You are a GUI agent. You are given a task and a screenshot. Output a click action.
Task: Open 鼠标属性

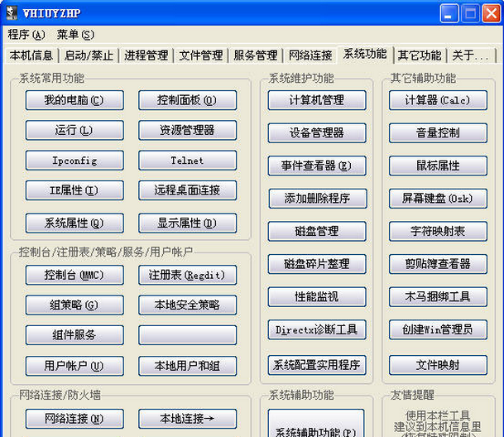point(438,166)
